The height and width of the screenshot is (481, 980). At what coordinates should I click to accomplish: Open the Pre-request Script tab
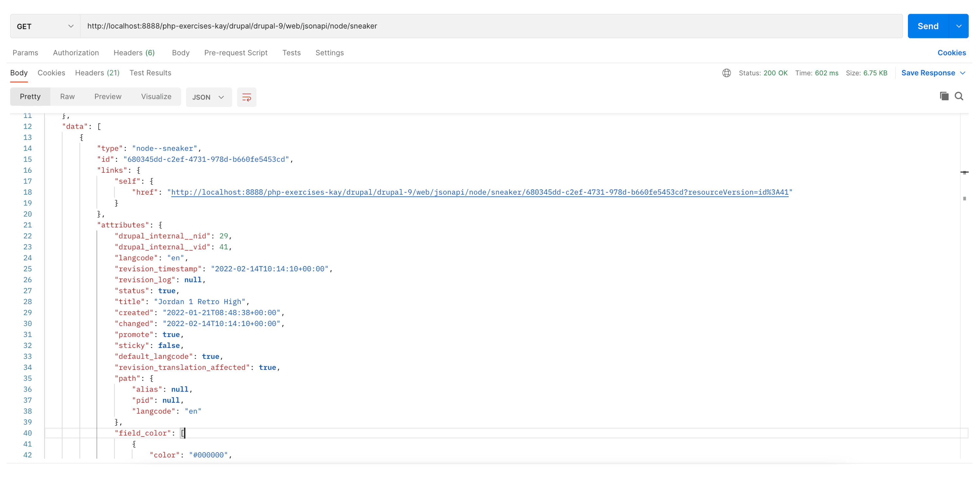tap(236, 53)
